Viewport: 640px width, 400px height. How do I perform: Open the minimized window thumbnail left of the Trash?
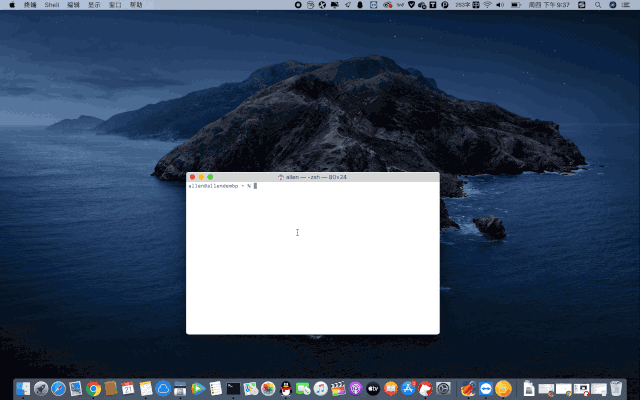(x=599, y=389)
